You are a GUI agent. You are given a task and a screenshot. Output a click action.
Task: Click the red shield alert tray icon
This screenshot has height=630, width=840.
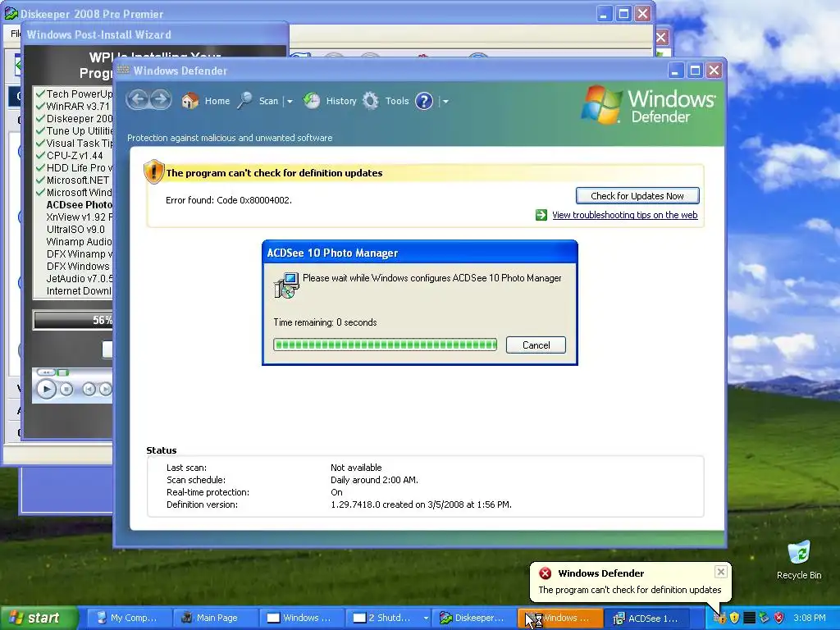click(779, 618)
